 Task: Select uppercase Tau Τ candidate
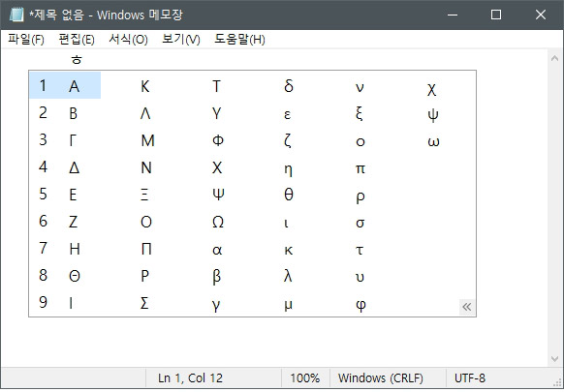click(216, 86)
